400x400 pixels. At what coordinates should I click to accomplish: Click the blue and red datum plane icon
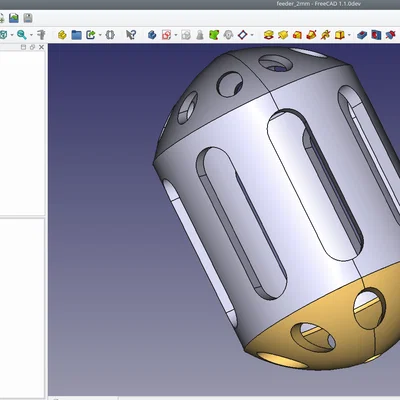click(243, 35)
